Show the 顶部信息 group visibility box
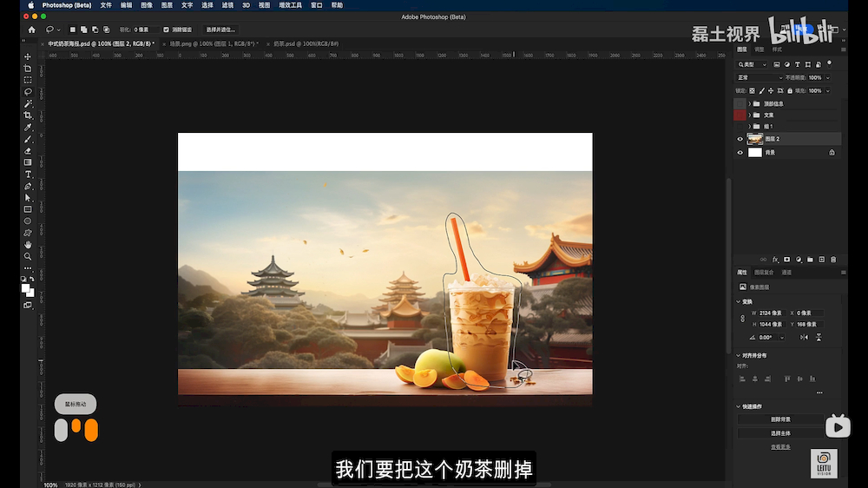Viewport: 868px width, 488px height. (x=740, y=103)
